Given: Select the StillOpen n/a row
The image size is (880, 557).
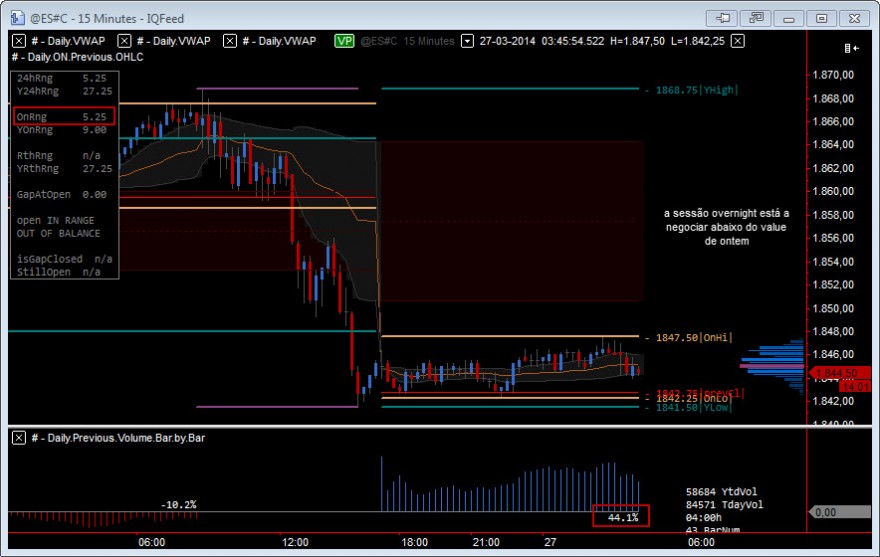Looking at the screenshot, I should tap(58, 272).
